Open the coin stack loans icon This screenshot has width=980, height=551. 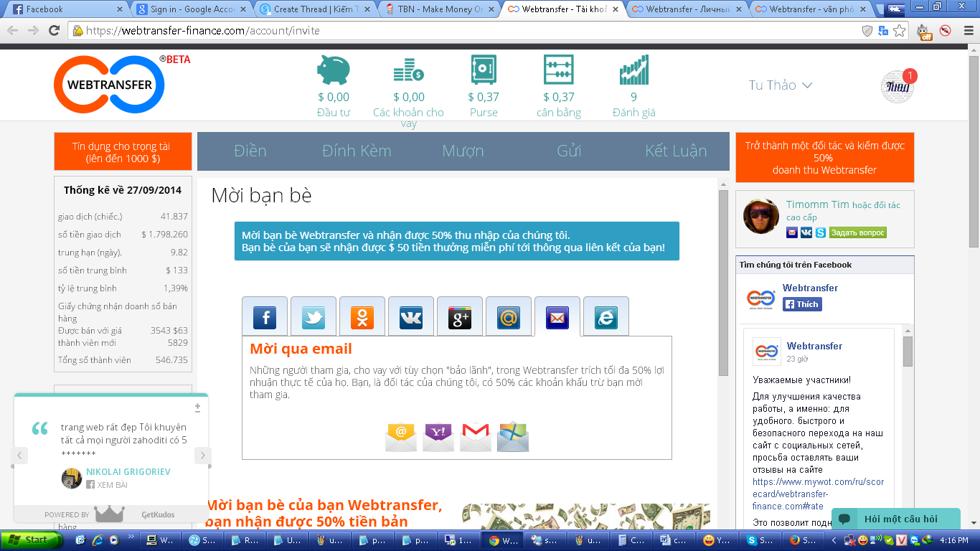408,70
